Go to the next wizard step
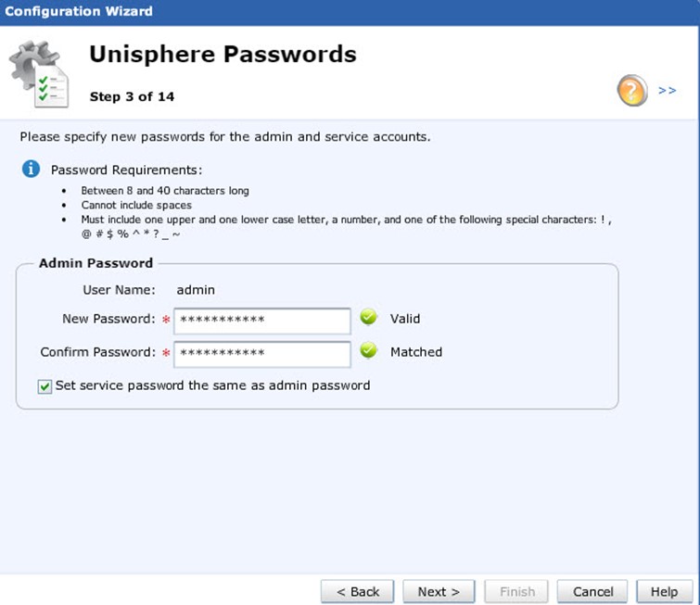This screenshot has height=605, width=700. click(x=439, y=592)
